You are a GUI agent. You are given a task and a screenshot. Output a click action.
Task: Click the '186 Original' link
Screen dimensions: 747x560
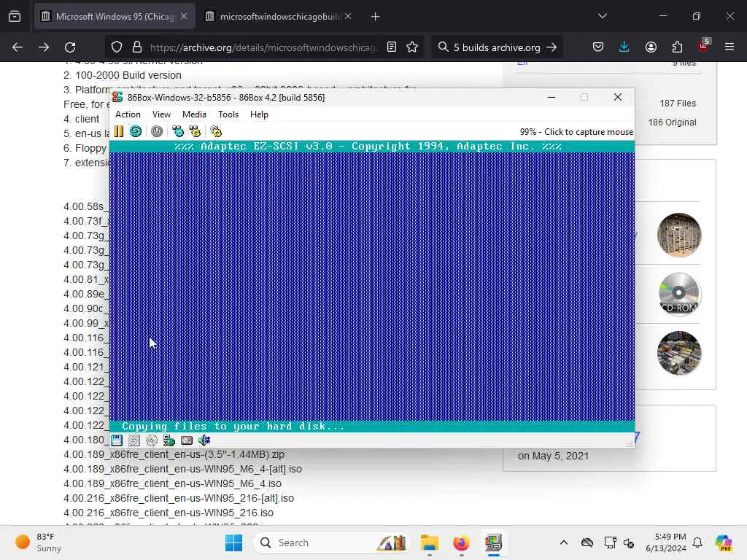pyautogui.click(x=672, y=122)
